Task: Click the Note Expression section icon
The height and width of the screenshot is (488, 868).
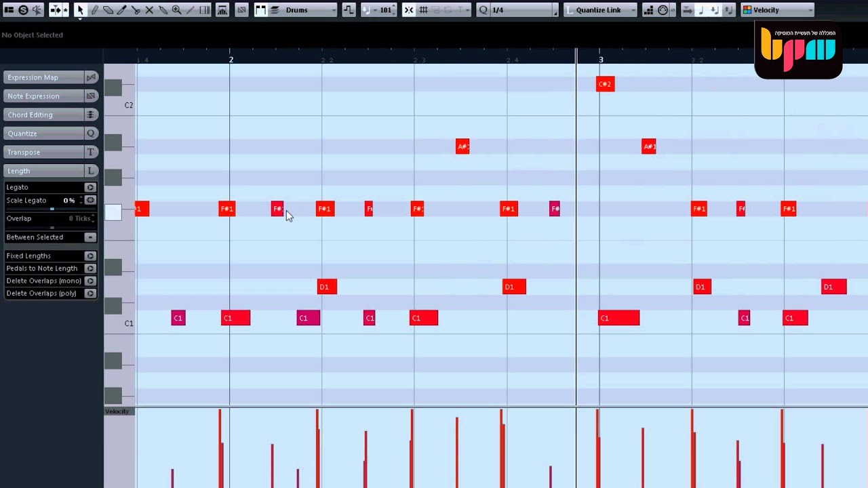Action: coord(91,96)
